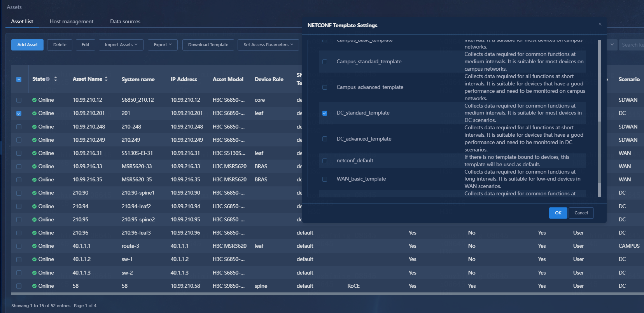The width and height of the screenshot is (644, 313).
Task: Click the WAN_basic_template name
Action: (361, 179)
